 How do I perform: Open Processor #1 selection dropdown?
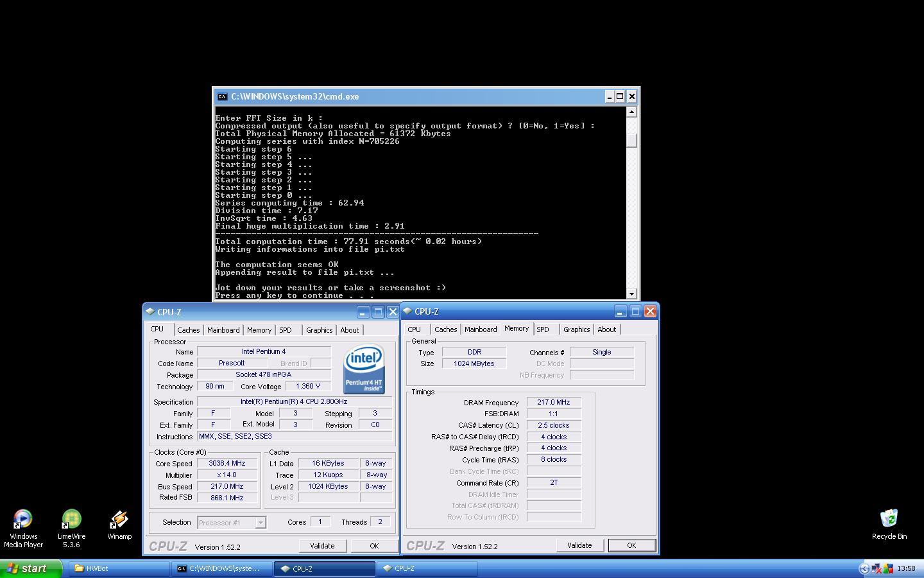pyautogui.click(x=261, y=523)
